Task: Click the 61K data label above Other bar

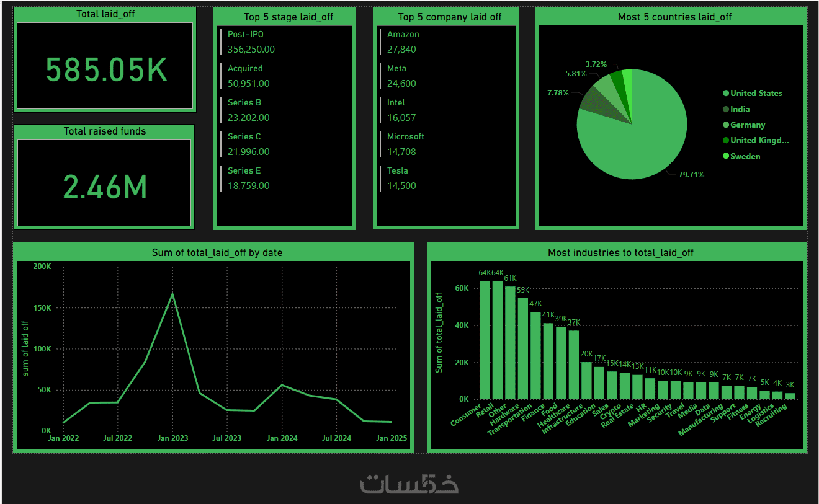Action: click(x=510, y=278)
